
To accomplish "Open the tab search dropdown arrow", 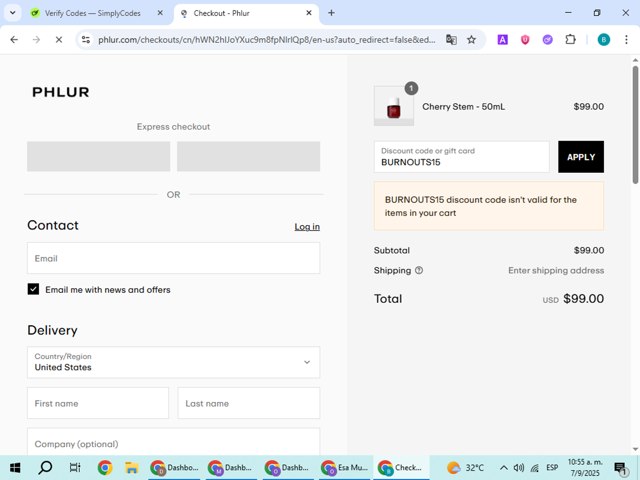I will click(x=13, y=13).
